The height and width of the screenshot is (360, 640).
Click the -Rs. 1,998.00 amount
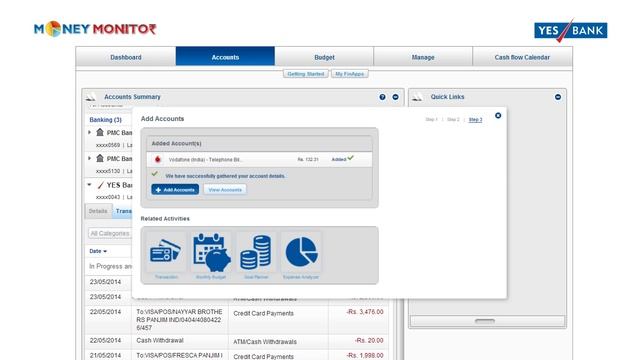click(x=365, y=356)
